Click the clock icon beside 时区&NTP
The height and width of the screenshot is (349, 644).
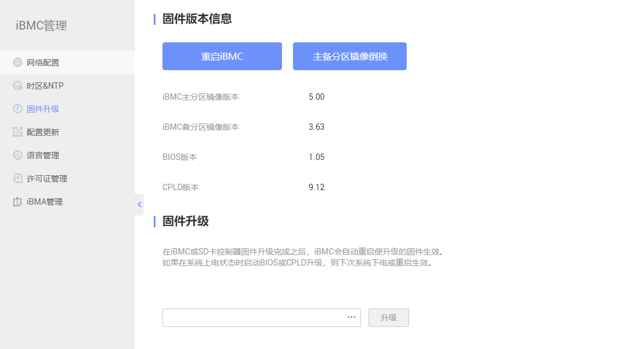[17, 85]
